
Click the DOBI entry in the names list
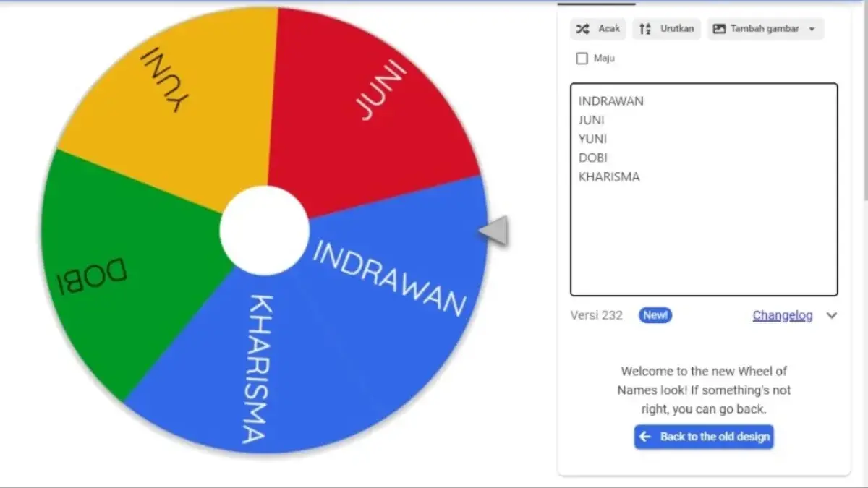(593, 158)
